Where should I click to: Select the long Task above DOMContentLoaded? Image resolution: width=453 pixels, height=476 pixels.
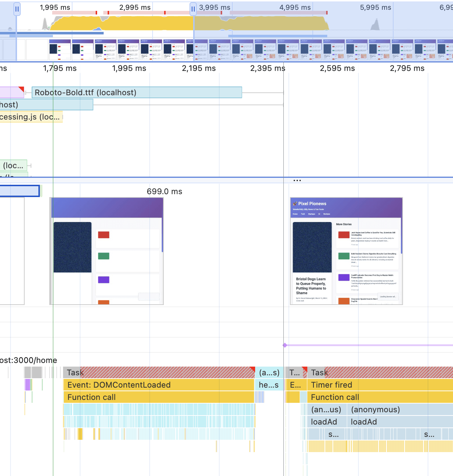coord(159,372)
